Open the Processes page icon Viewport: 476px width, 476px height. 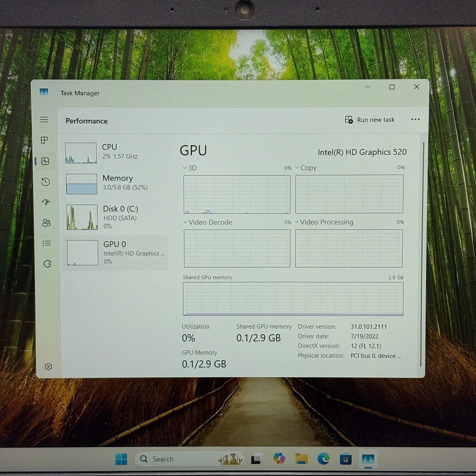tap(44, 140)
